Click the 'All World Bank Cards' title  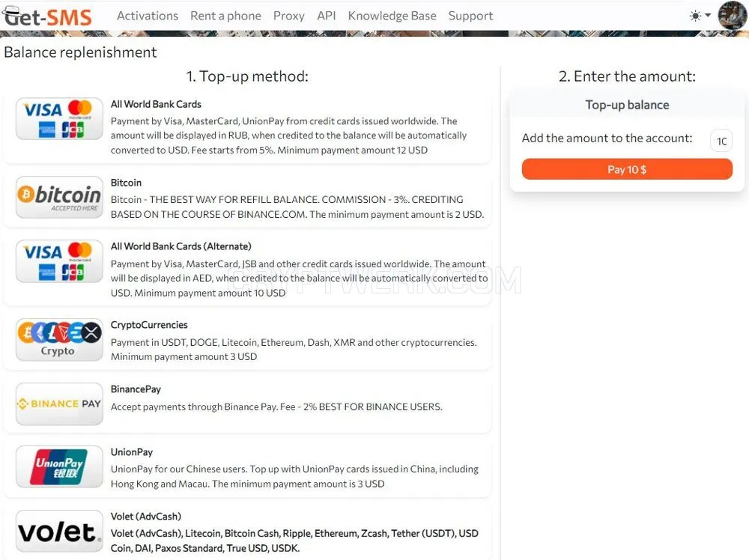156,104
